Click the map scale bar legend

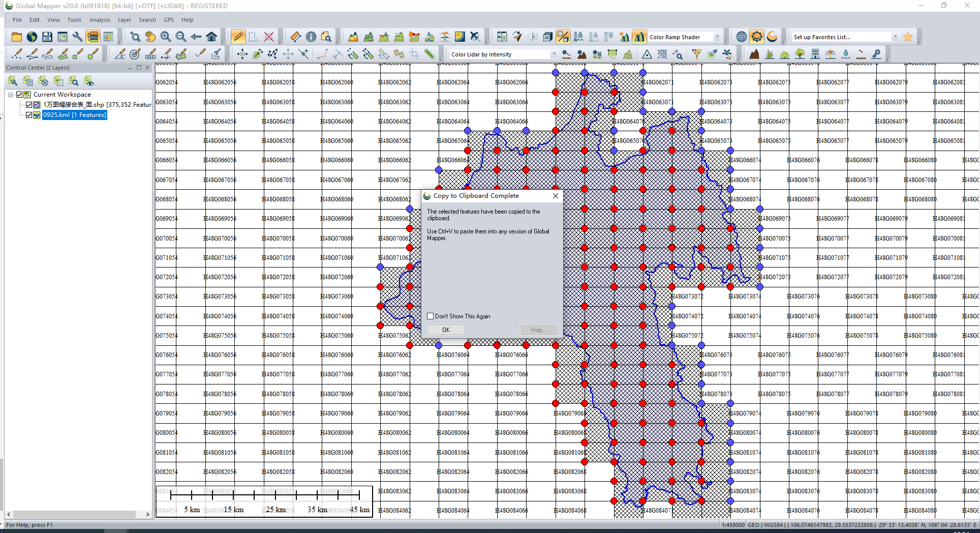(264, 501)
